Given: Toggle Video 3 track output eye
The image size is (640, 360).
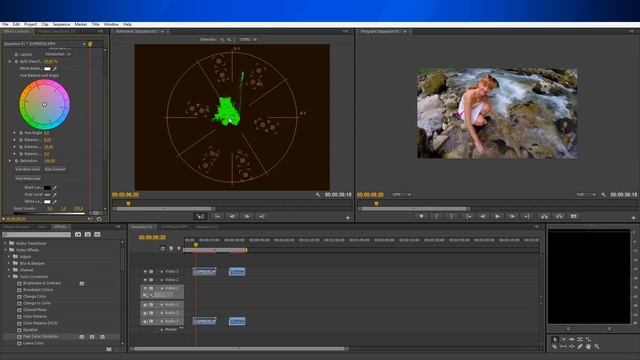Looking at the screenshot, I should (145, 271).
